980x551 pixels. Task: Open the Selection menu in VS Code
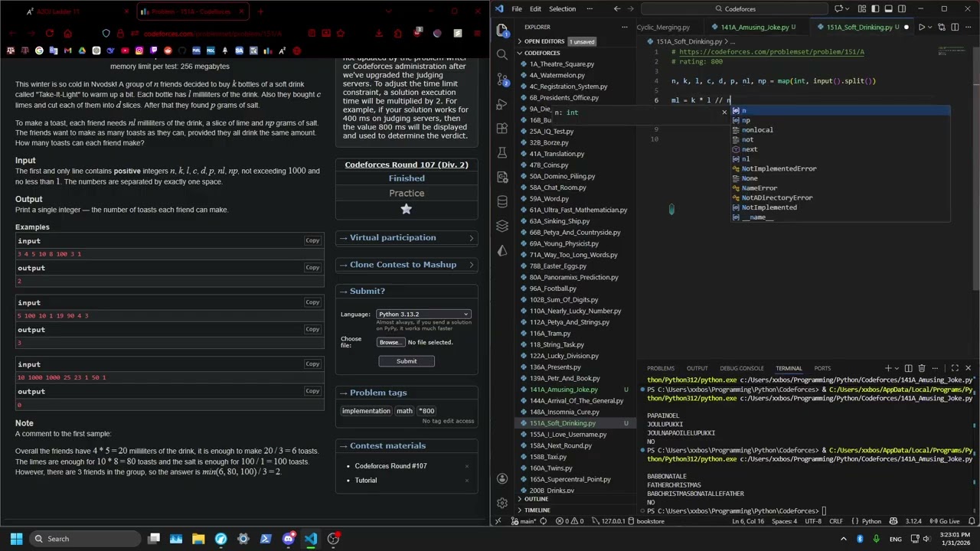562,8
